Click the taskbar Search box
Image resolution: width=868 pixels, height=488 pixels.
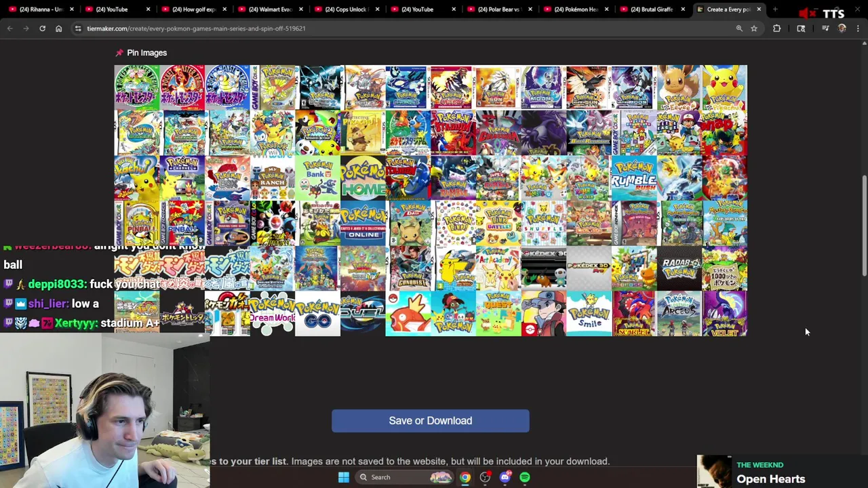click(404, 477)
